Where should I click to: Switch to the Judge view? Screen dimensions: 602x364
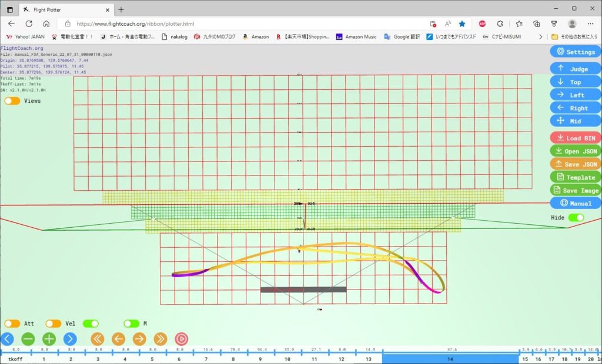click(x=576, y=69)
